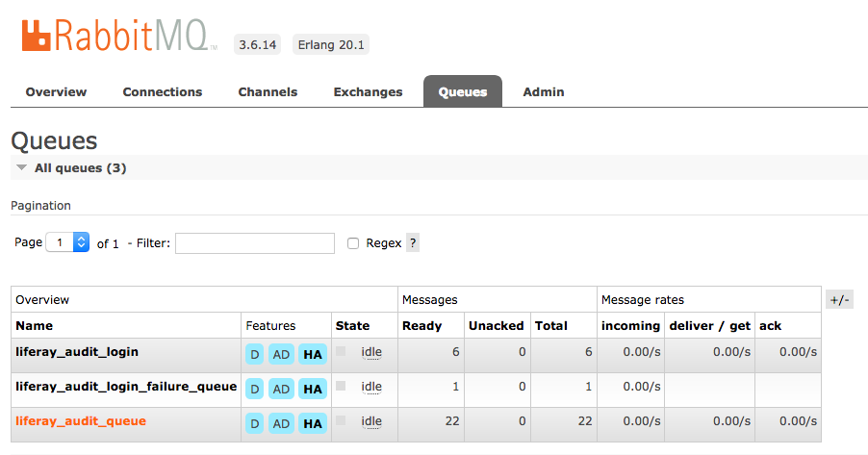Open the +/- column selector
Screen dimensions: 868x455
tap(839, 300)
